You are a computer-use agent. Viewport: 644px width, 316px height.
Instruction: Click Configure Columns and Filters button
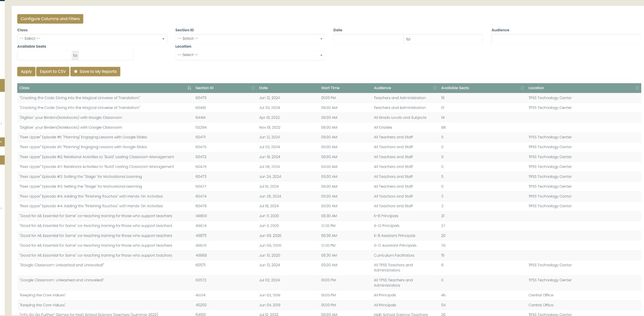[50, 19]
